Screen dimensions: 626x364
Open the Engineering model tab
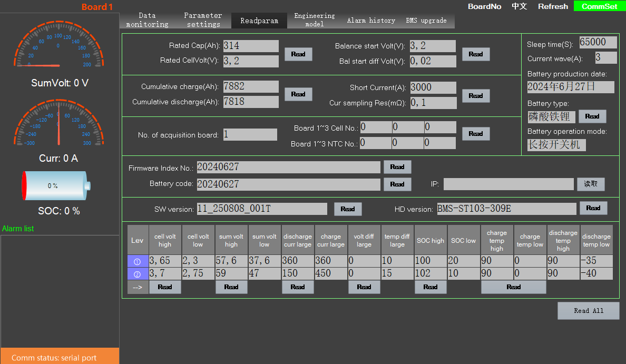pyautogui.click(x=315, y=20)
